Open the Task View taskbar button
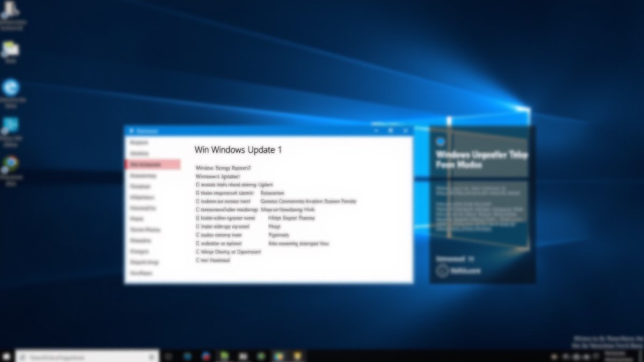Image resolution: width=644 pixels, height=362 pixels. 168,356
